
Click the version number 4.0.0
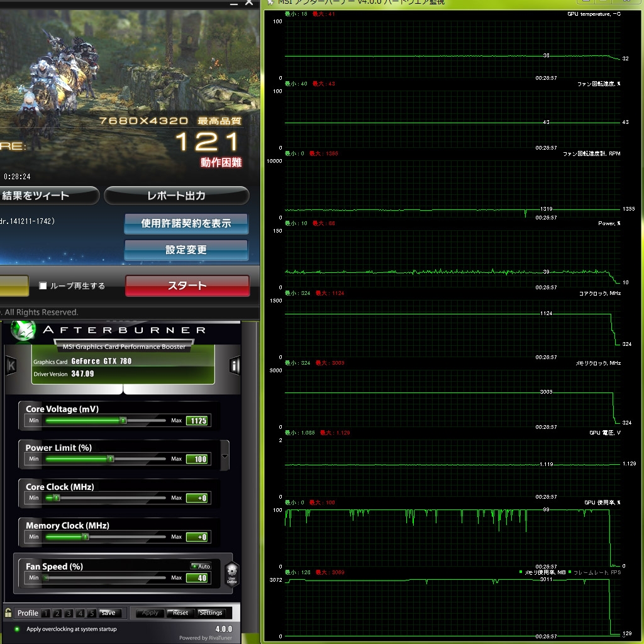pyautogui.click(x=224, y=629)
